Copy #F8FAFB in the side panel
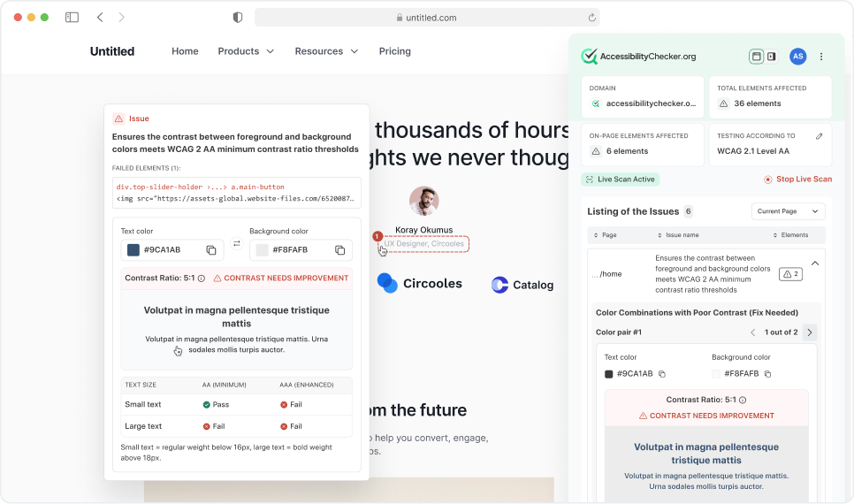Viewport: 854px width, 504px height. click(768, 374)
